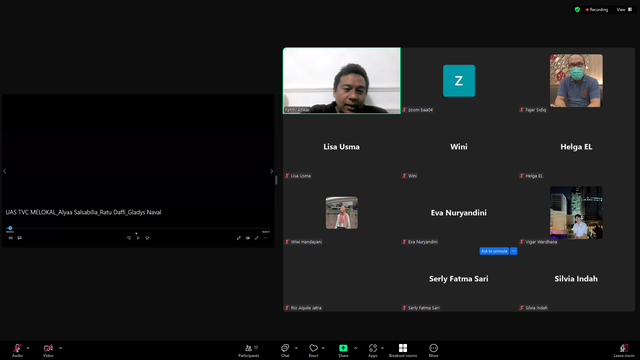Open the Chat panel
This screenshot has width=640, height=360.
coord(285,350)
